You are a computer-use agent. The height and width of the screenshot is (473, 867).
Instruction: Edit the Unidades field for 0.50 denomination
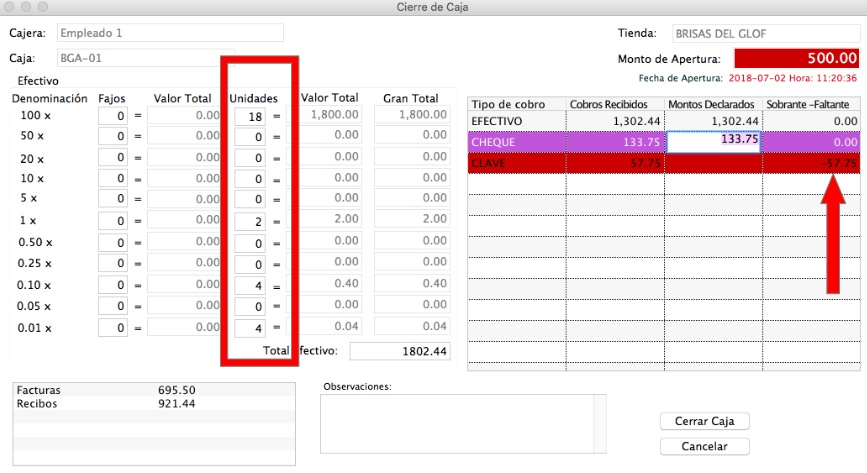(x=249, y=243)
